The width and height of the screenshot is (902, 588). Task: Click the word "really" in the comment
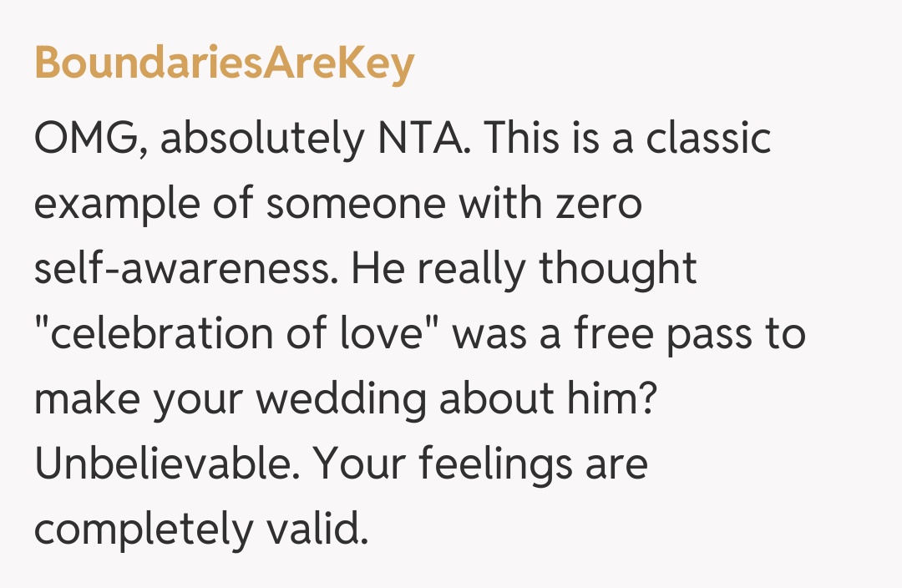(461, 269)
